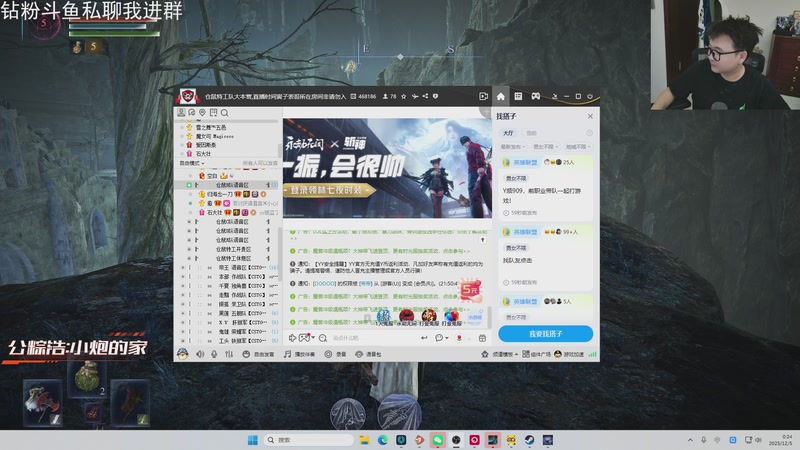Screen dimensions: 800x450
Task: Favorite the channel with the star icon
Action: [404, 96]
